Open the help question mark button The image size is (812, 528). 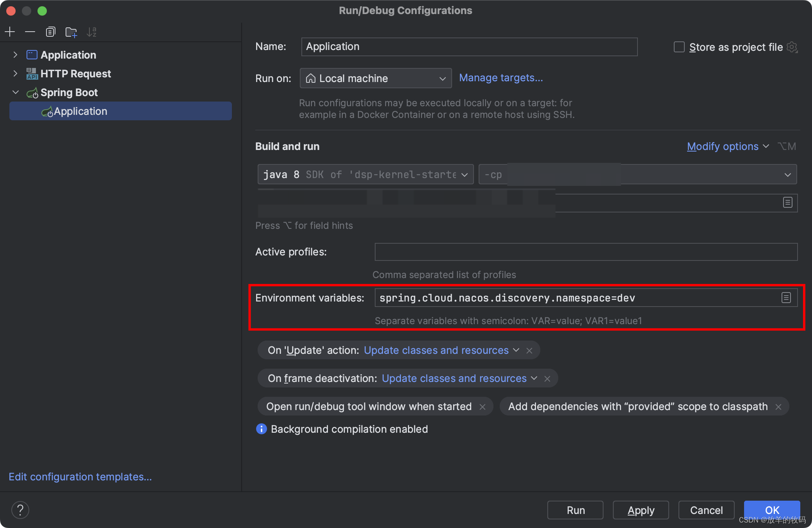pyautogui.click(x=20, y=510)
